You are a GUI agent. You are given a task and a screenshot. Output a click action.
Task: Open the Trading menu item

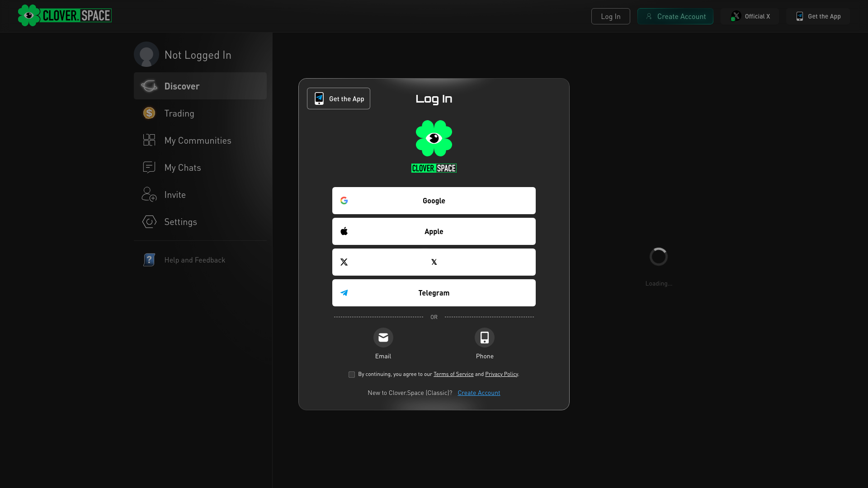tap(200, 113)
